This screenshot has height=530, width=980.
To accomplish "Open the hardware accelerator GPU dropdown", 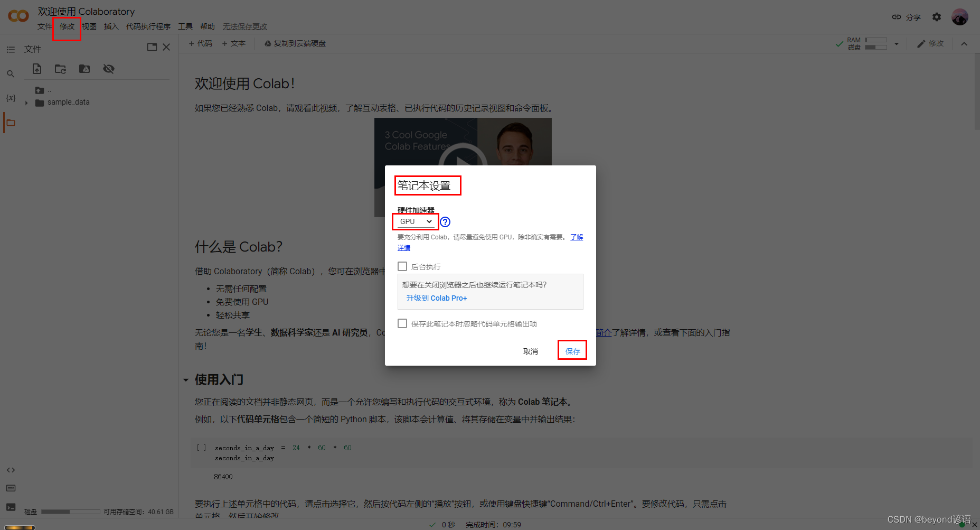I will (416, 221).
